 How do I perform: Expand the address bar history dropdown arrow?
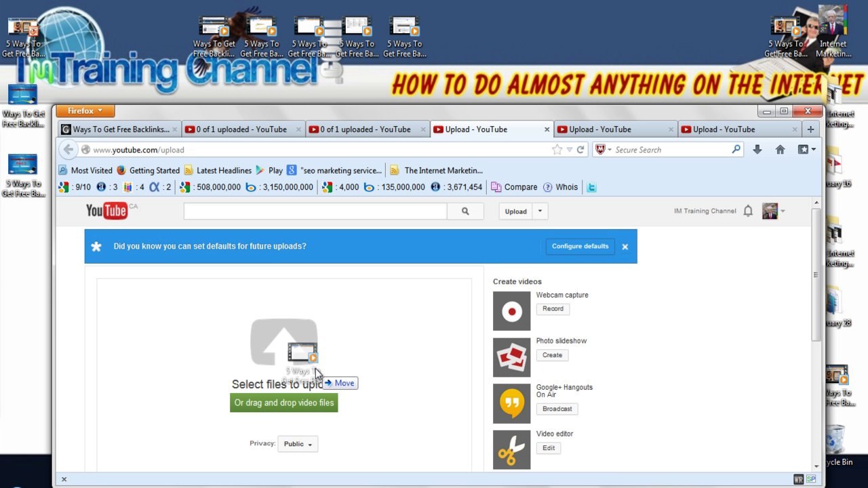tap(570, 150)
